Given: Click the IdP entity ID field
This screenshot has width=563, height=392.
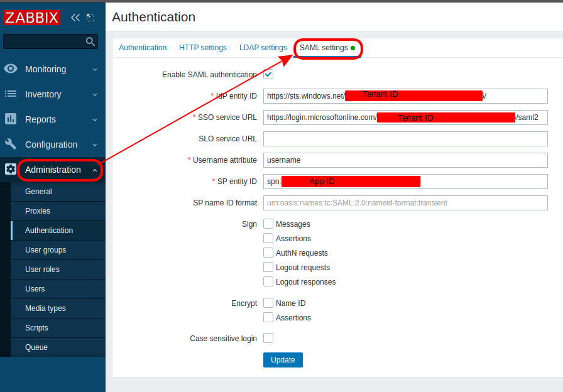Looking at the screenshot, I should (x=405, y=96).
